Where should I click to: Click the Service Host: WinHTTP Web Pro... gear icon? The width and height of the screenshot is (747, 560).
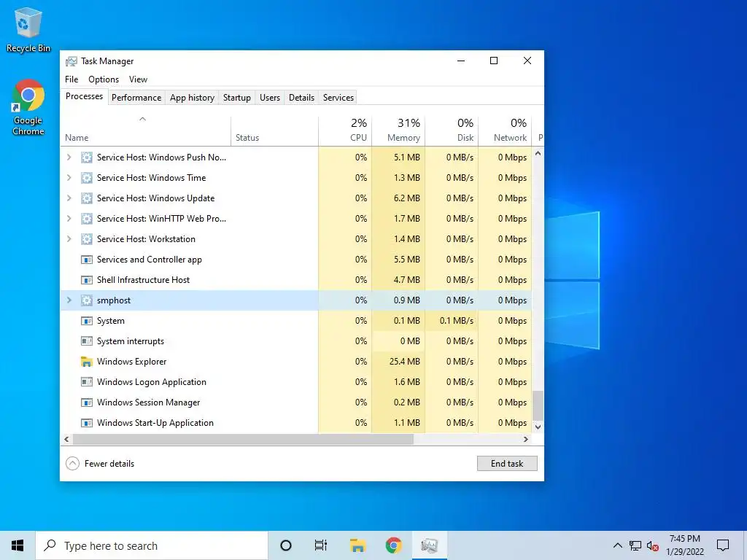[x=87, y=219]
